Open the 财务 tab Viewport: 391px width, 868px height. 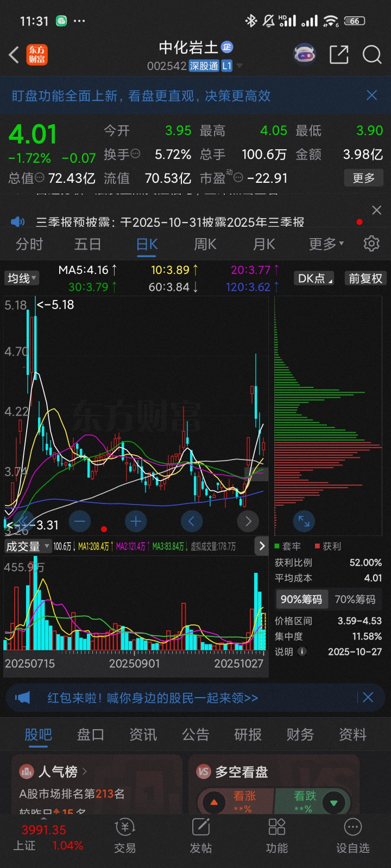pos(300,735)
